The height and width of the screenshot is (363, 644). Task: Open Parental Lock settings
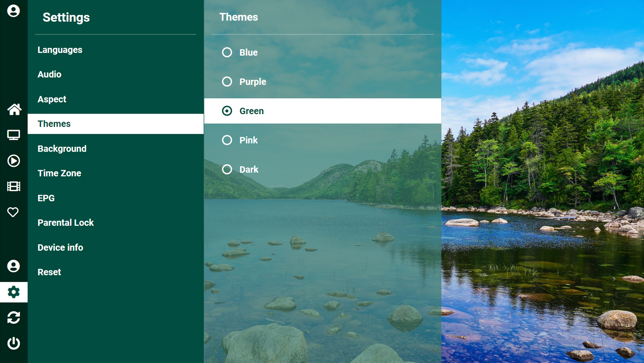coord(116,223)
